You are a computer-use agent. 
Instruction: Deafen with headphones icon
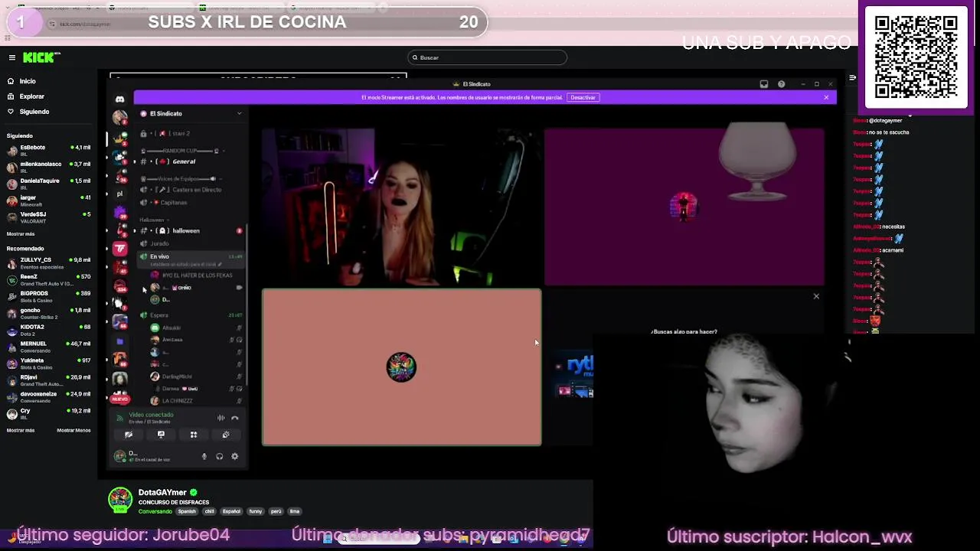pyautogui.click(x=220, y=457)
